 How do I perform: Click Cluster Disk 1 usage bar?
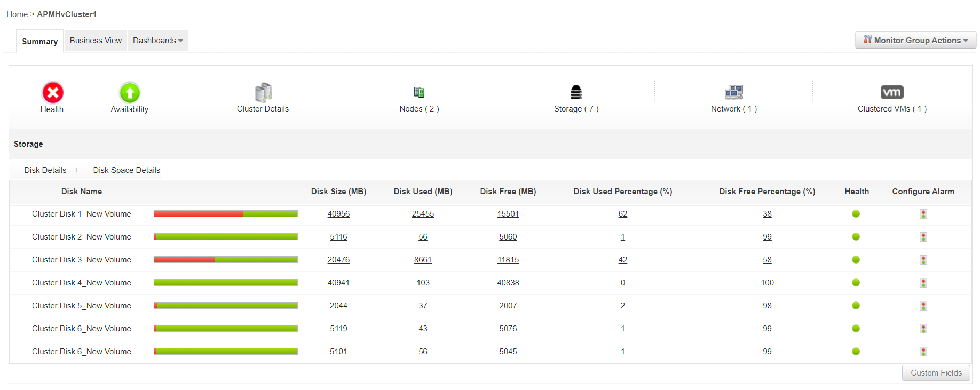coord(226,214)
